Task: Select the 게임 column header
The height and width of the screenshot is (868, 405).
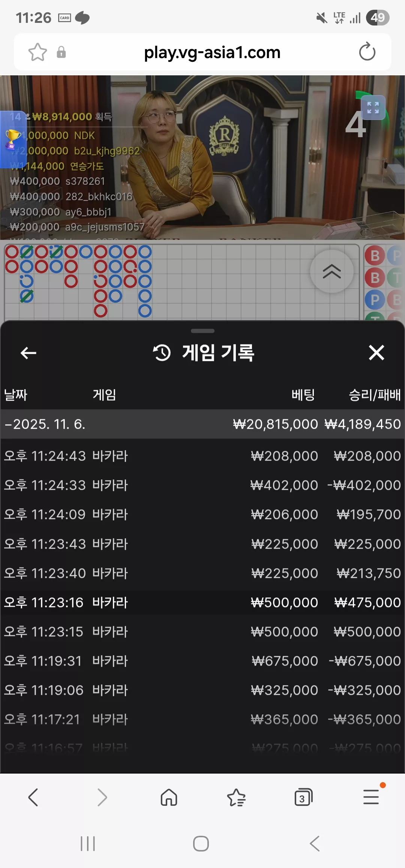Action: pos(104,395)
